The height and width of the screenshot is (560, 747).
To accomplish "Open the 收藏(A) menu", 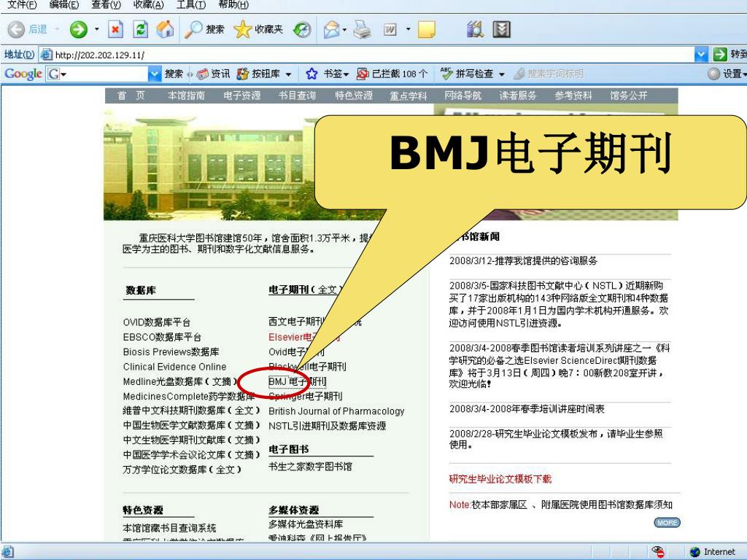I will pyautogui.click(x=148, y=5).
